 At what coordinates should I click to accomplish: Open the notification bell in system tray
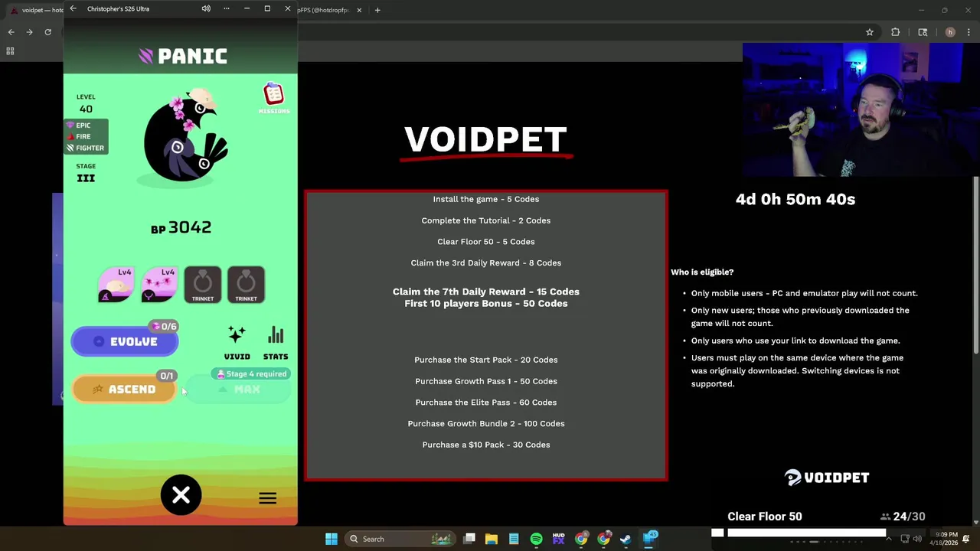coord(966,539)
